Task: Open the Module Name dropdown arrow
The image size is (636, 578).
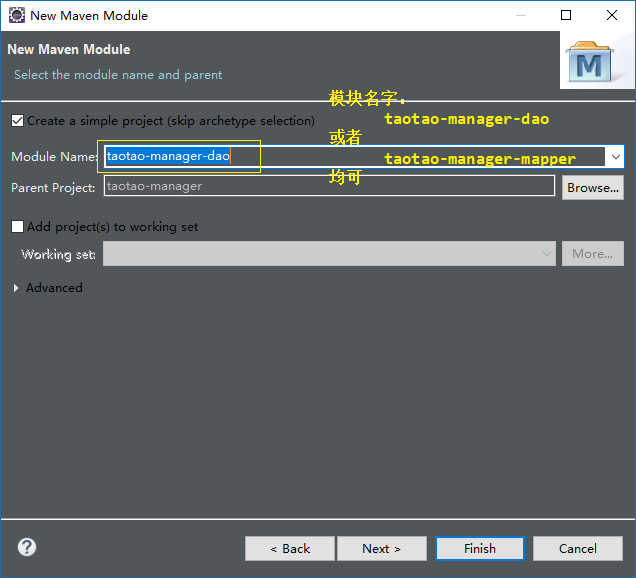Action: click(x=615, y=157)
